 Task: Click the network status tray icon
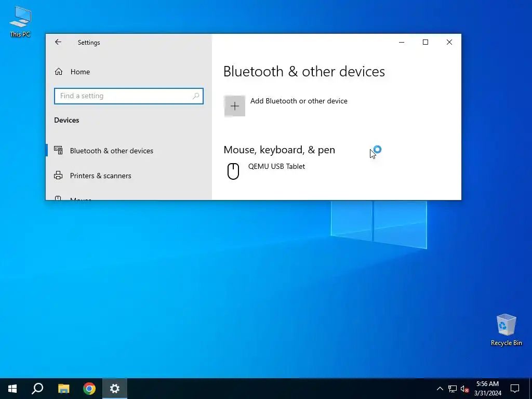tap(453, 389)
